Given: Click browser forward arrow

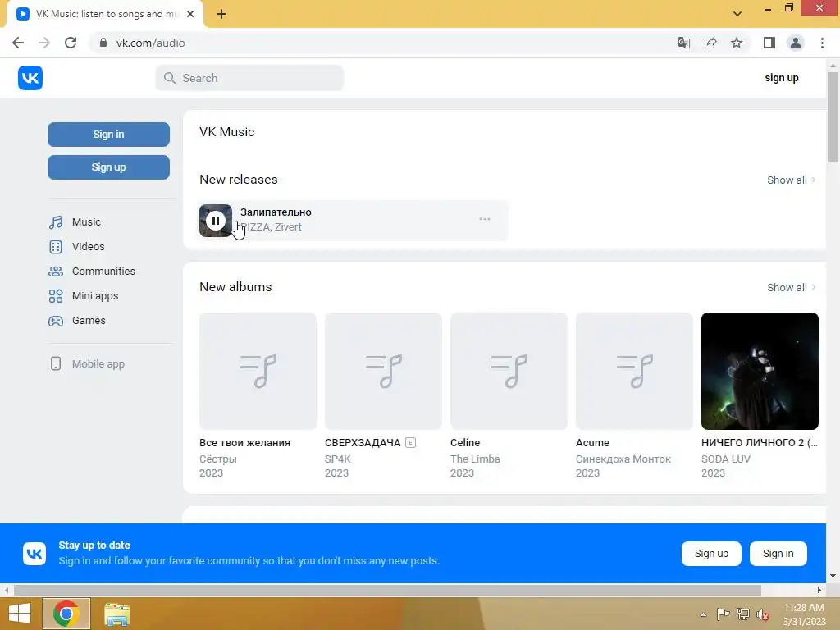Looking at the screenshot, I should tap(44, 43).
